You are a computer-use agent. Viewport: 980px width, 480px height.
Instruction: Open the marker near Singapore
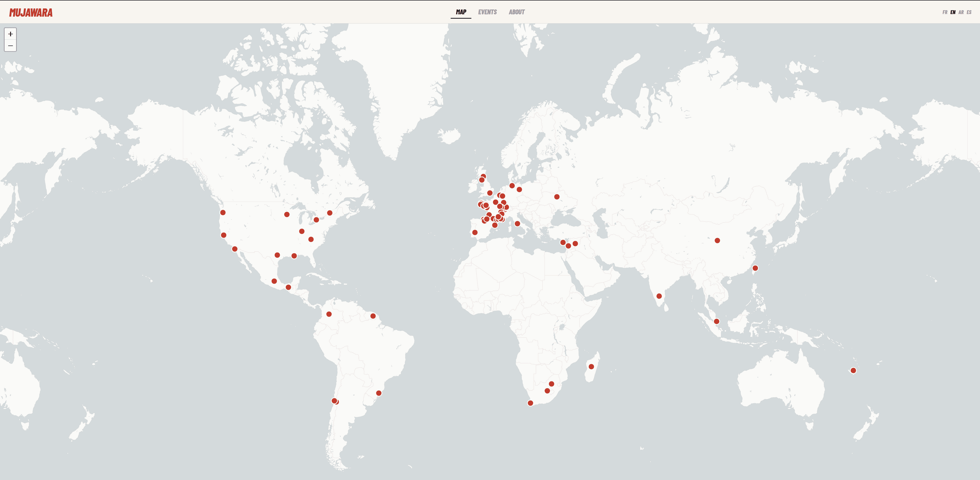click(x=716, y=321)
